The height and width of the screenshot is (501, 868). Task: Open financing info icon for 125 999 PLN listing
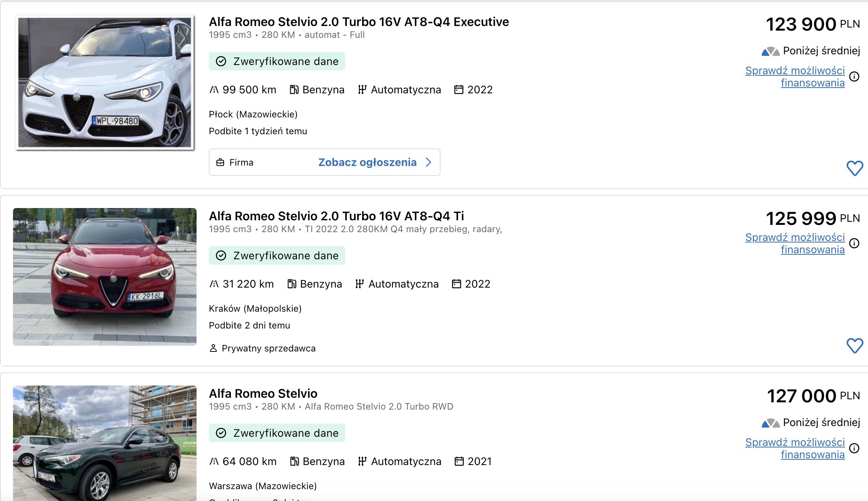(x=854, y=243)
